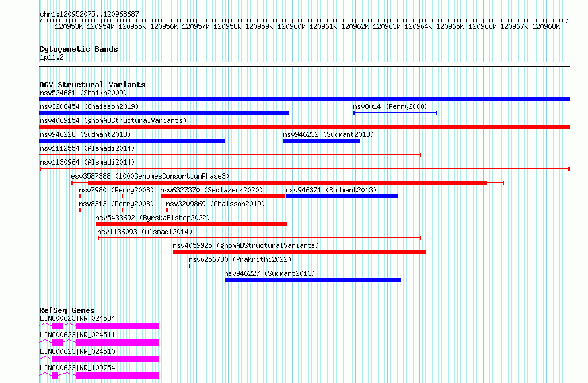The height and width of the screenshot is (383, 588).
Task: Click the nsv524681 (Shaikh2009) variant bar
Action: (304, 99)
